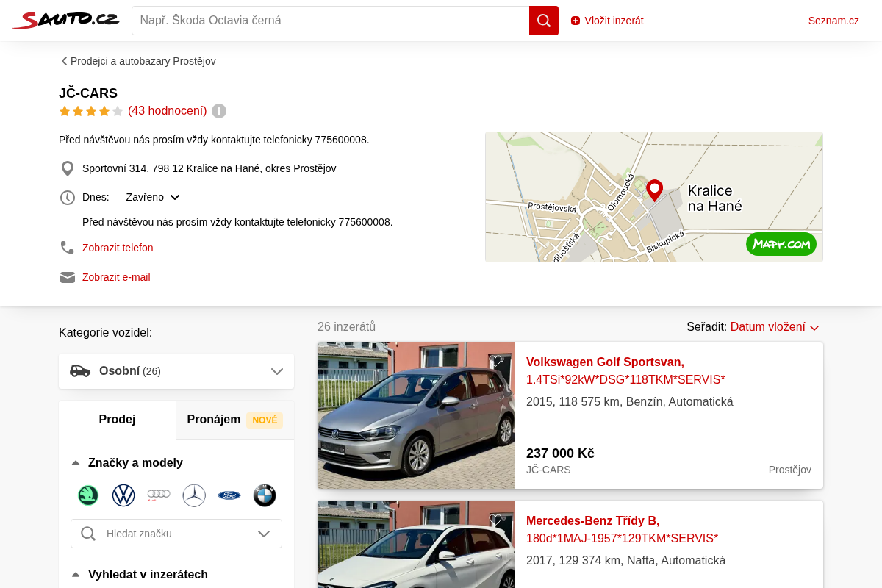Focus the main search input field
Image resolution: width=882 pixels, height=588 pixels.
(331, 21)
